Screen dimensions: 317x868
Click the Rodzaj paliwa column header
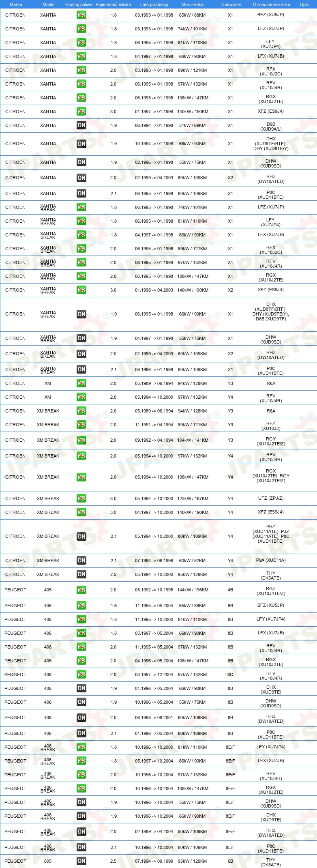pos(79,4)
